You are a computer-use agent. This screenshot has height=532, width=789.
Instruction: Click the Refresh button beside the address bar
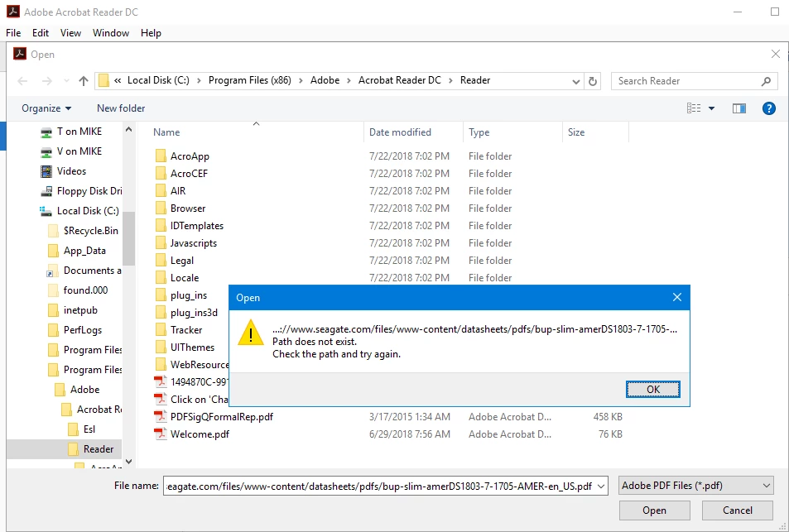click(x=593, y=81)
